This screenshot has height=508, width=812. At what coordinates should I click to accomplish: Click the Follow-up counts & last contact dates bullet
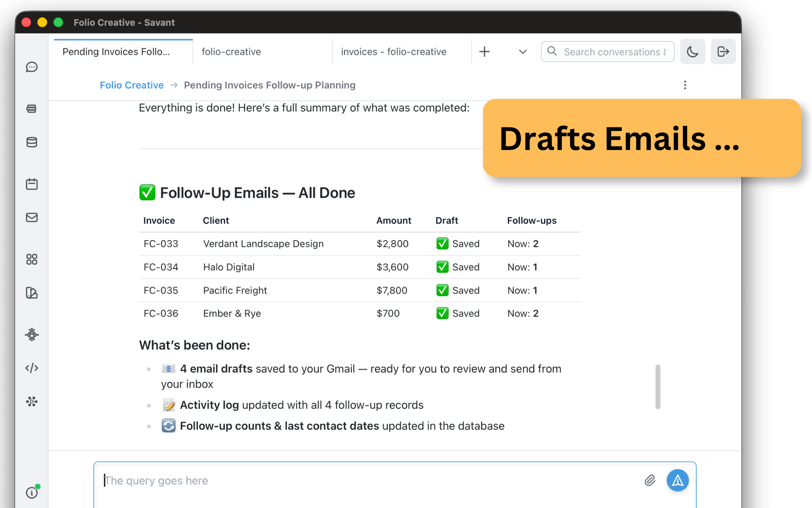[x=333, y=426]
